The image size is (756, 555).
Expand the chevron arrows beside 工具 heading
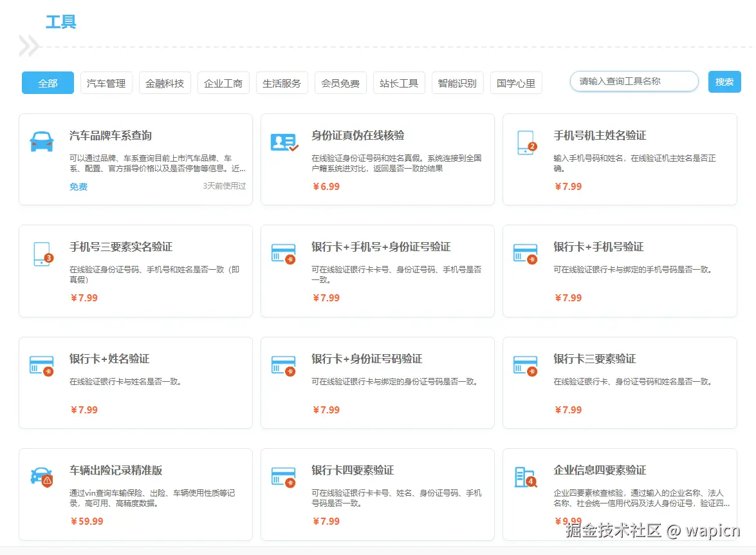28,46
